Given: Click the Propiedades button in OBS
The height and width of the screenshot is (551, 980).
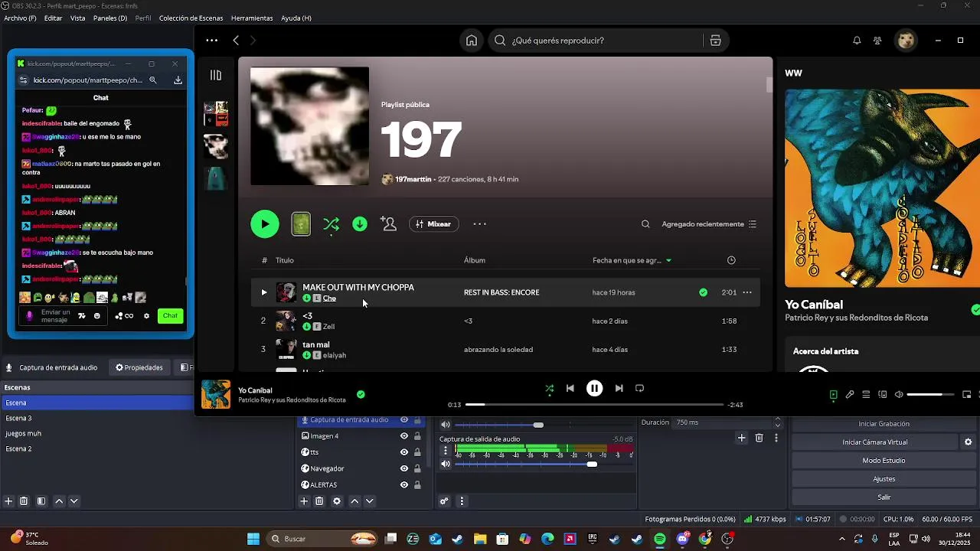Looking at the screenshot, I should (x=139, y=367).
